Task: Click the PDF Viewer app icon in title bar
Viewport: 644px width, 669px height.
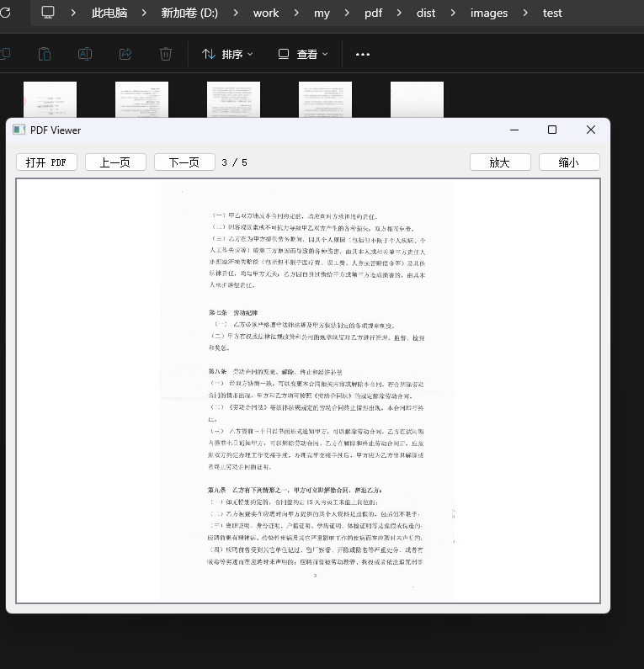Action: click(x=19, y=130)
